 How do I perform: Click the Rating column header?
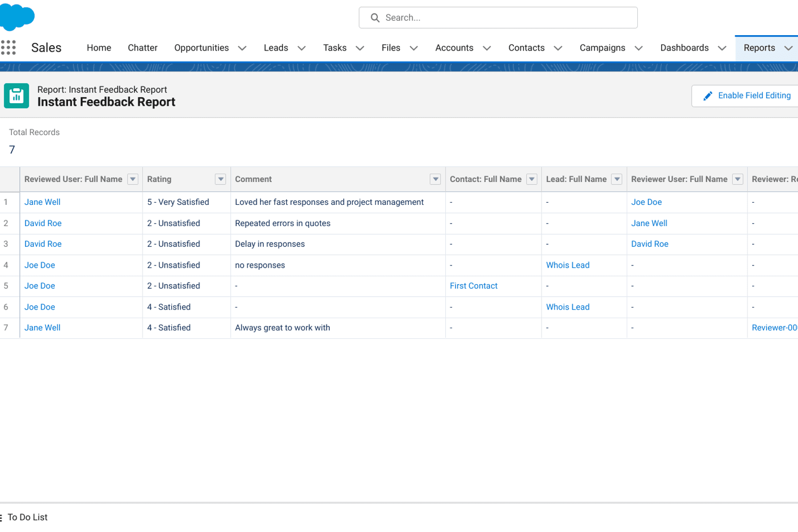(187, 179)
